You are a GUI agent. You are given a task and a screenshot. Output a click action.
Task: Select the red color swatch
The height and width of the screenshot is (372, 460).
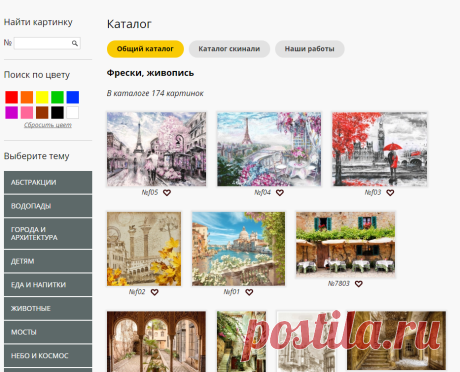click(12, 97)
